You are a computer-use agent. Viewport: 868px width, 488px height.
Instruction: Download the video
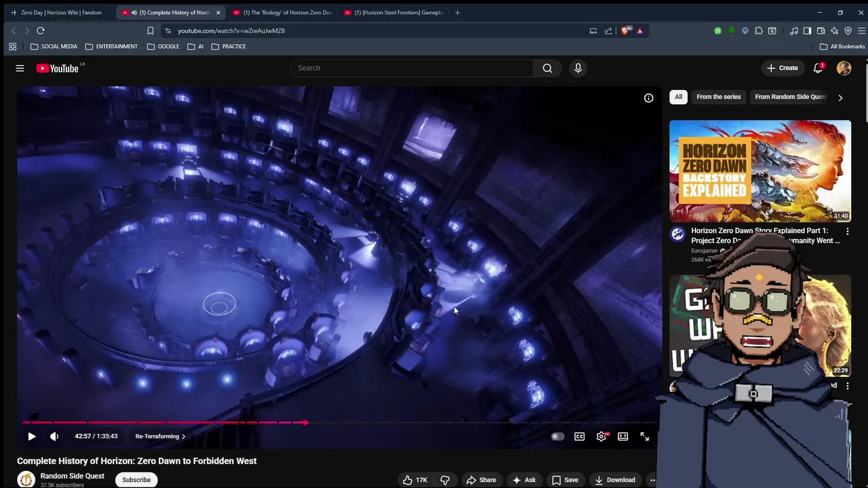click(x=614, y=480)
